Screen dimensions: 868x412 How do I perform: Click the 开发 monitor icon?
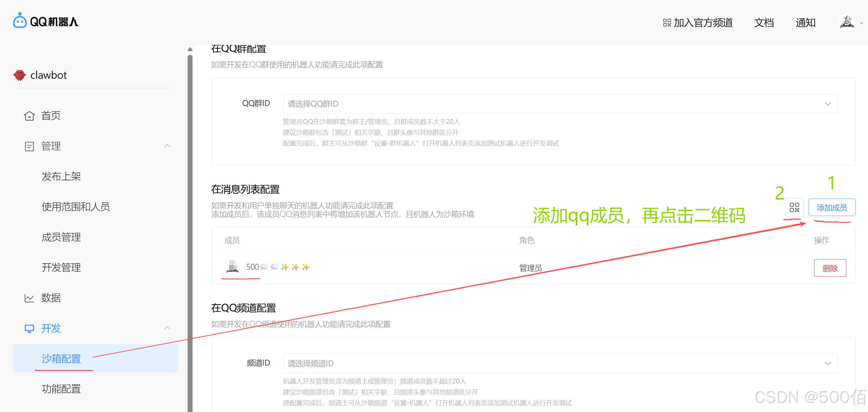29,328
